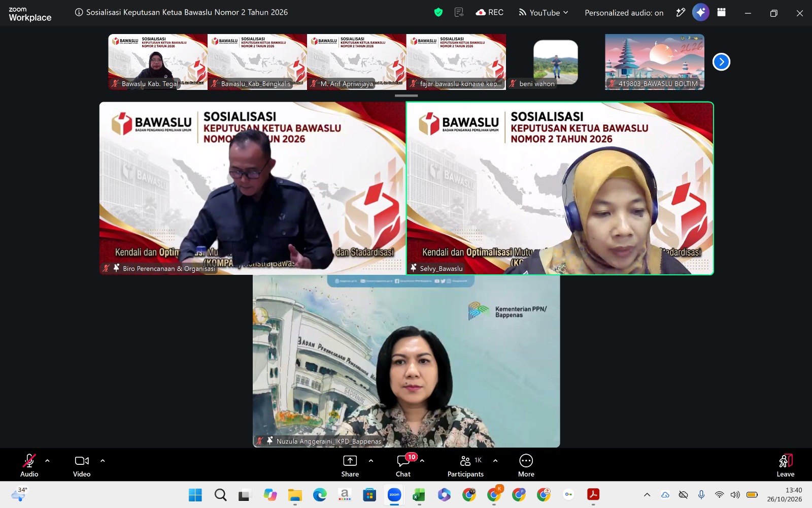
Task: Open Adobe Acrobat from the taskbar
Action: pos(593,495)
